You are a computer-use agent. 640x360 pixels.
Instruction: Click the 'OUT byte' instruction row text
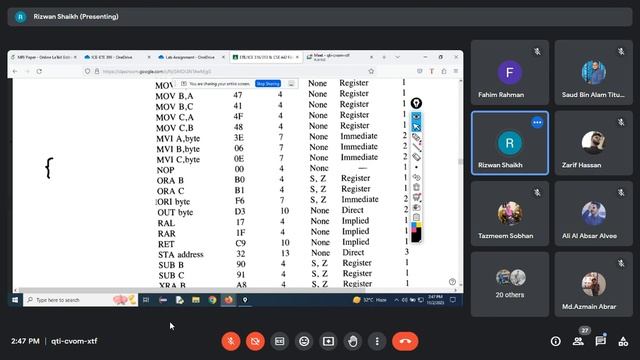click(175, 212)
